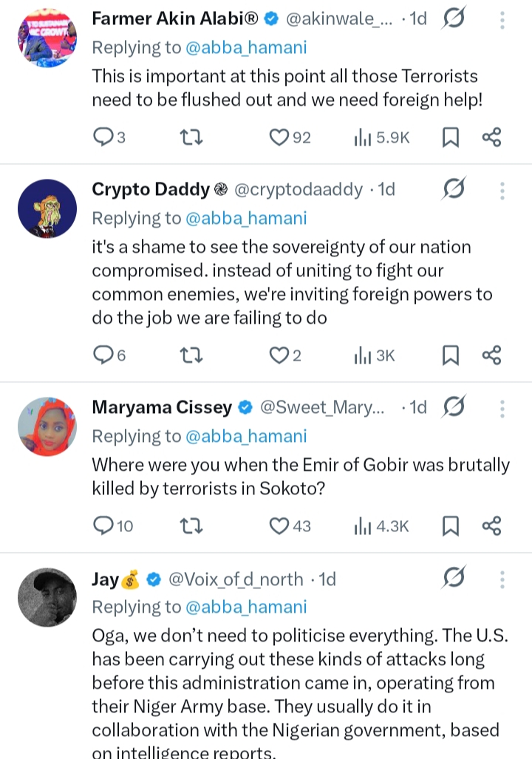Click Grok icon on Crypto Daddy's tweet
The height and width of the screenshot is (759, 532).
(453, 191)
